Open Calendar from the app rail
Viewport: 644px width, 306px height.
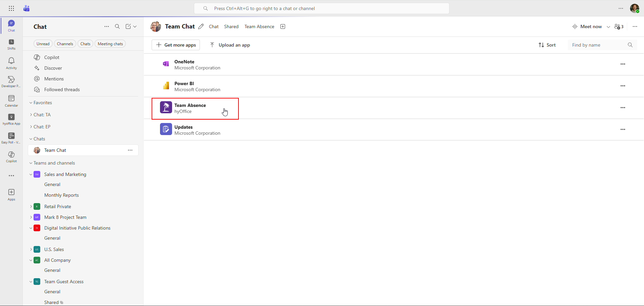[x=11, y=101]
